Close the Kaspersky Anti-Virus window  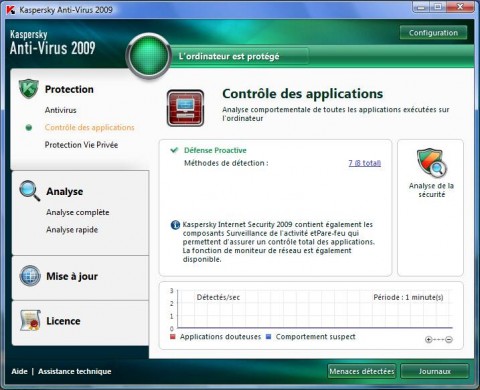[x=460, y=7]
